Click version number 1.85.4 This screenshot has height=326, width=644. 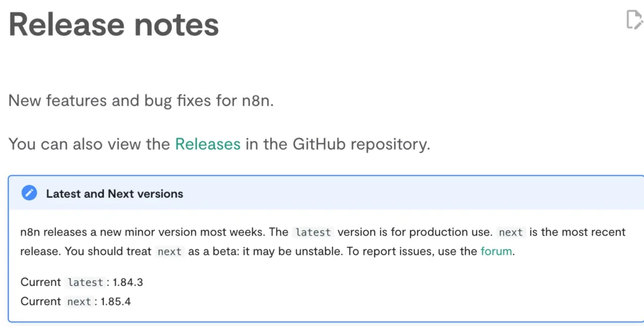click(x=116, y=302)
